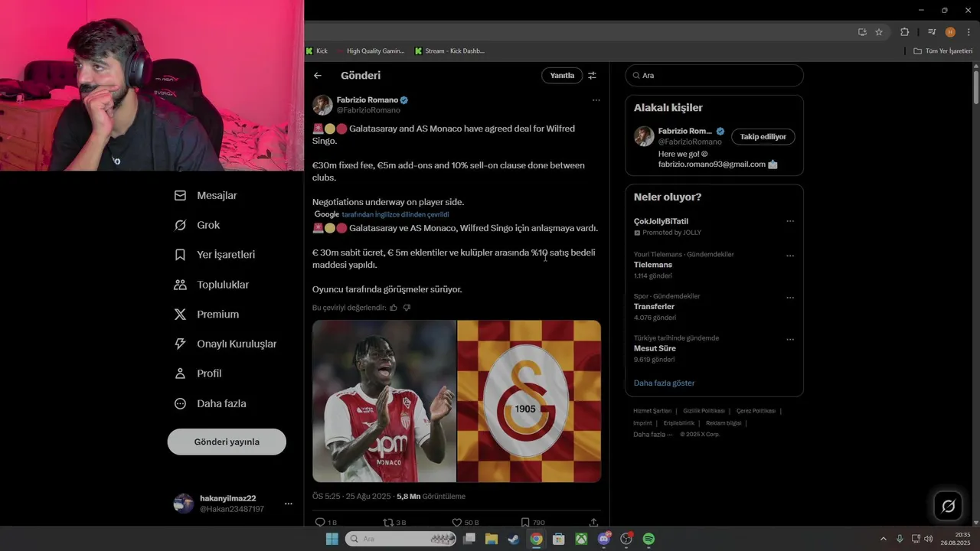
Task: Open Xbox app from the taskbar
Action: pyautogui.click(x=581, y=539)
